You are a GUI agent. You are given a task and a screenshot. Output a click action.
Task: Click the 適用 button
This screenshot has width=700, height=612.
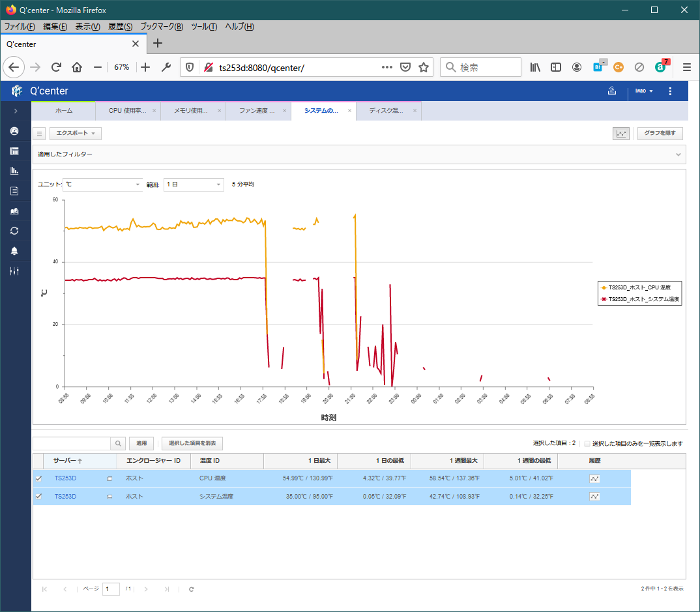tap(141, 443)
